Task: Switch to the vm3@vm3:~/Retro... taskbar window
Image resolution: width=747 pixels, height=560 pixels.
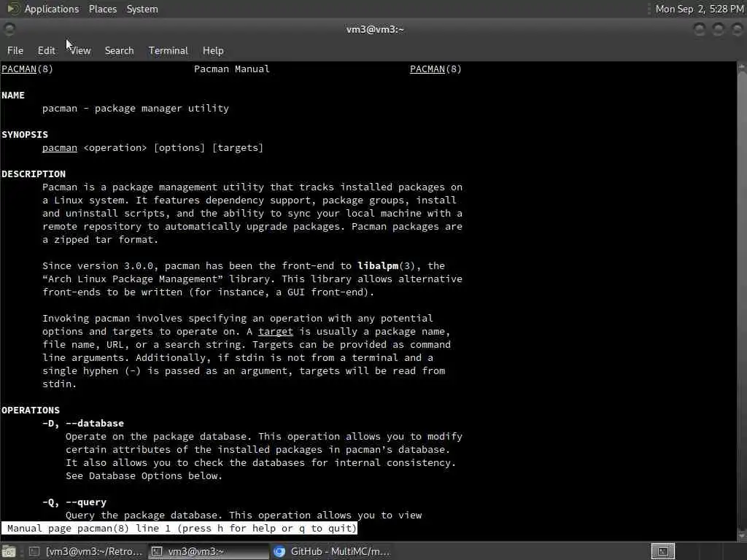Action: 86,551
